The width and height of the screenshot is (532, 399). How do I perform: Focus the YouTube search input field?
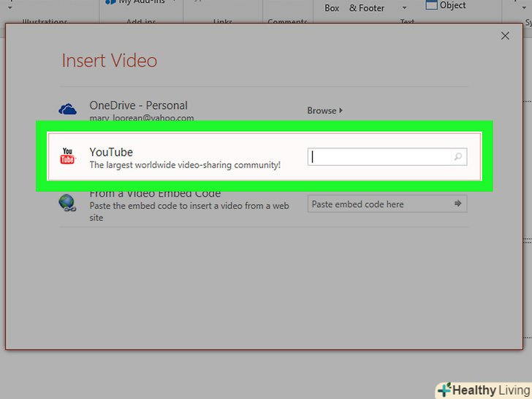pos(380,156)
